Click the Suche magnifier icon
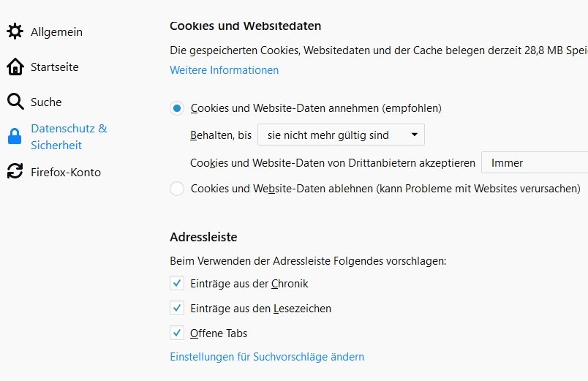588x381 pixels. pos(15,102)
